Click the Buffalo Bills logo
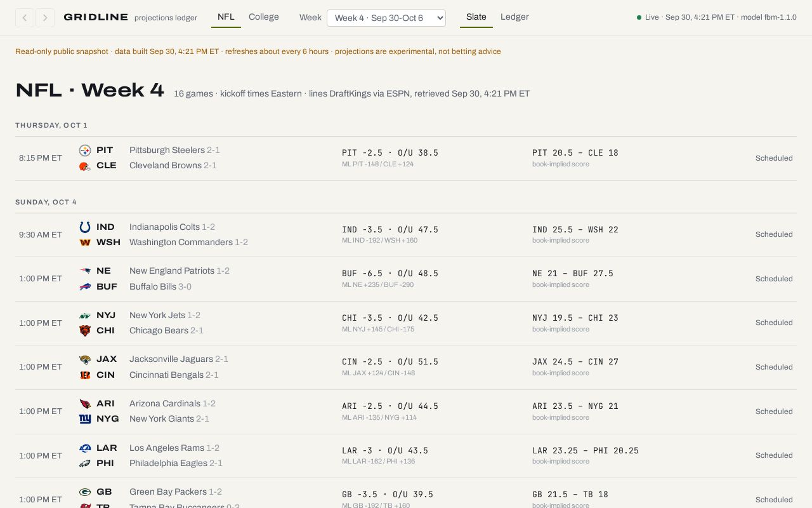This screenshot has width=812, height=508. click(85, 287)
